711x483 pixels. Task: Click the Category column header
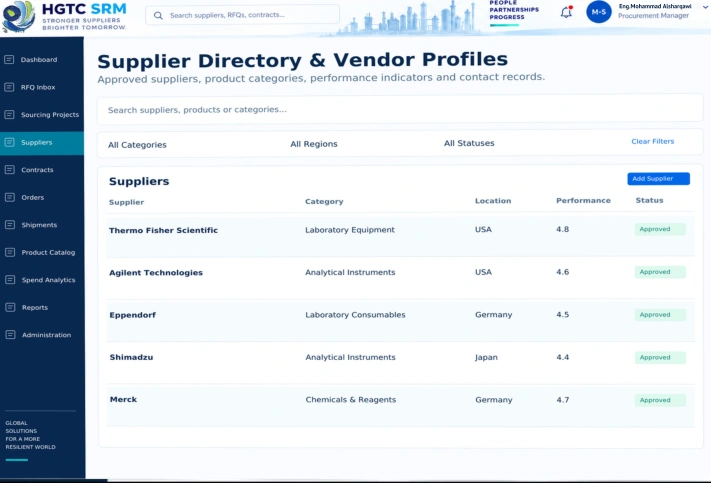[324, 201]
